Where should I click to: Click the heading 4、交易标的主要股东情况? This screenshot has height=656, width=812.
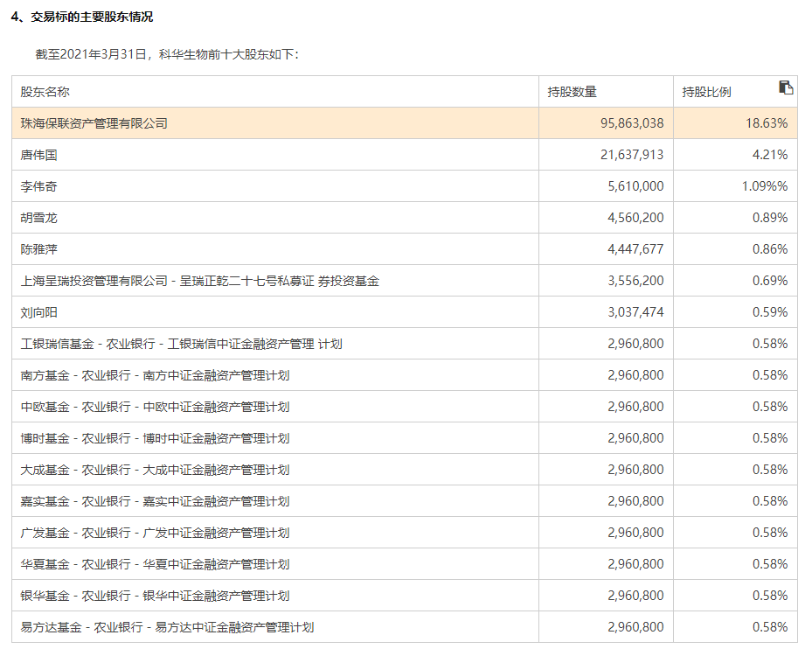click(82, 17)
